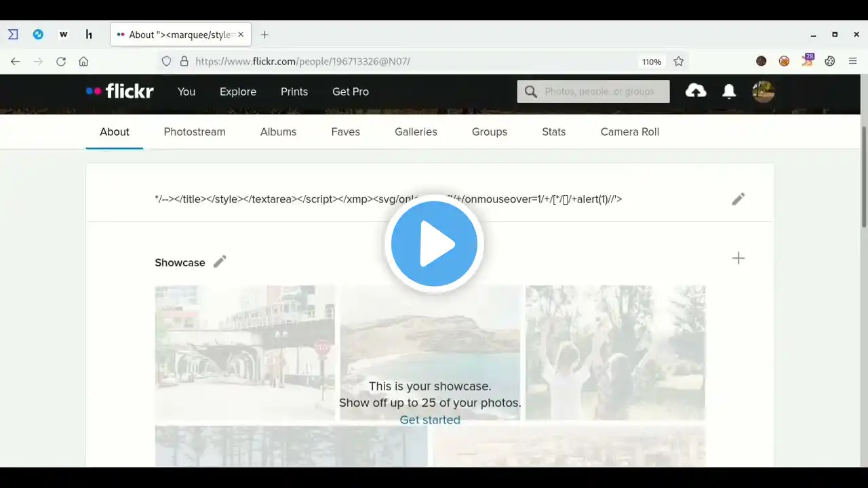Viewport: 868px width, 488px height.
Task: Go forward to the next page
Action: tap(38, 62)
